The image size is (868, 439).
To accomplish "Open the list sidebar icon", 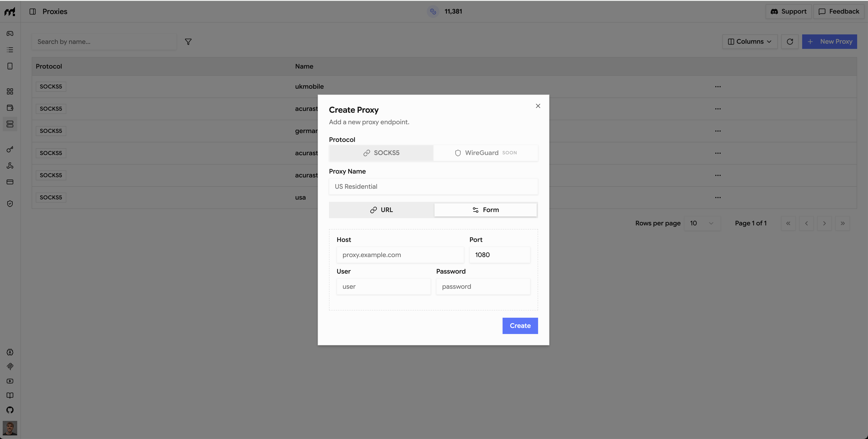I will point(10,50).
